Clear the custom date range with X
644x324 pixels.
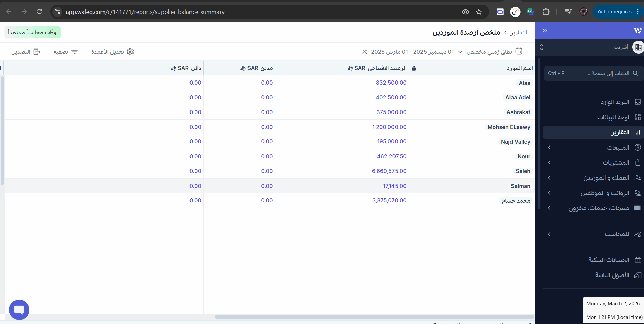click(x=364, y=52)
